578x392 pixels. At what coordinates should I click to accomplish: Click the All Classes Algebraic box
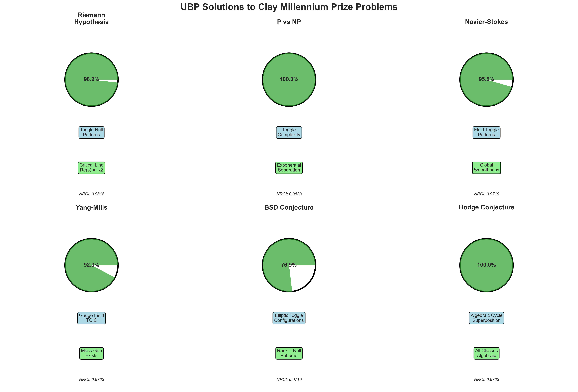pyautogui.click(x=486, y=353)
